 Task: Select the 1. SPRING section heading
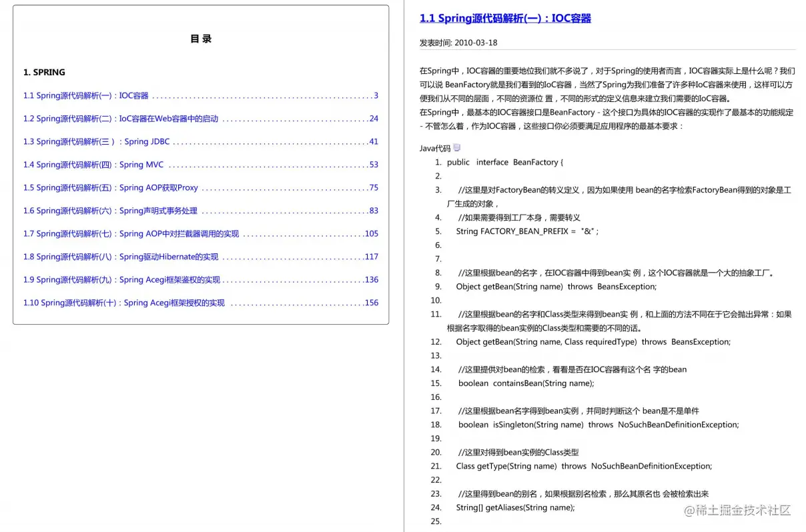45,72
